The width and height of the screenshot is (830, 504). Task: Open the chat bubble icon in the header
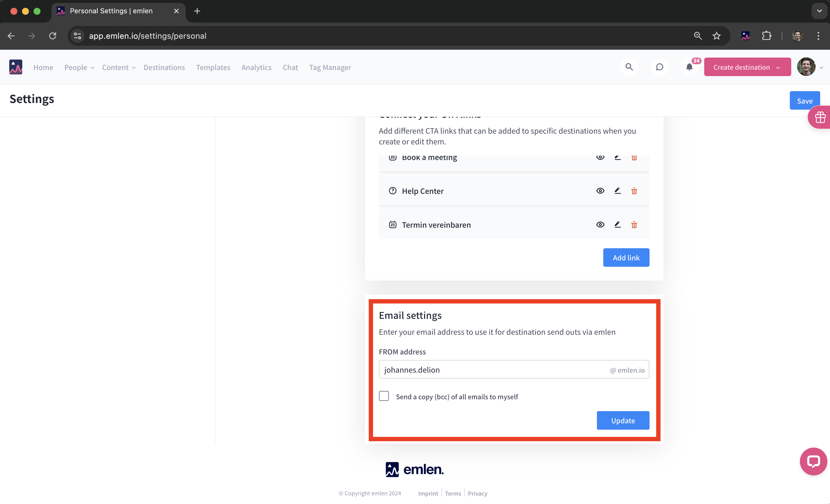click(x=659, y=67)
